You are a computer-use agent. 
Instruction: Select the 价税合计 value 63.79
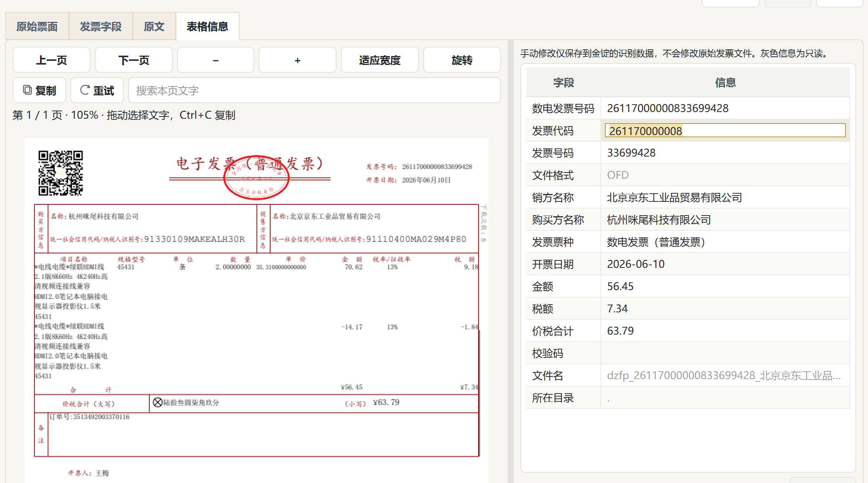pyautogui.click(x=620, y=331)
